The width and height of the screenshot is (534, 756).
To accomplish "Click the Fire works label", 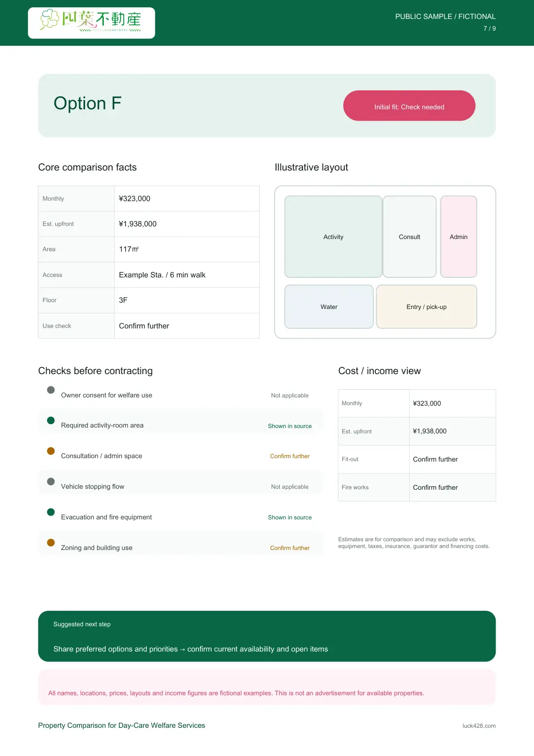I will pyautogui.click(x=355, y=487).
